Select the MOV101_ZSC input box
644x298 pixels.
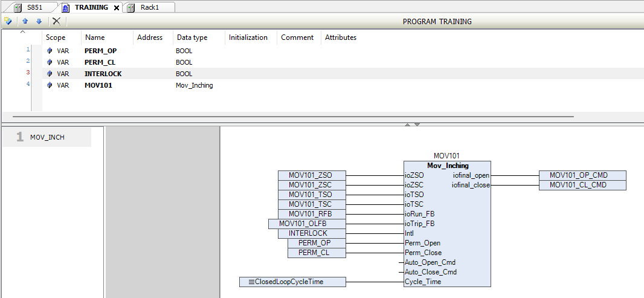coord(312,185)
